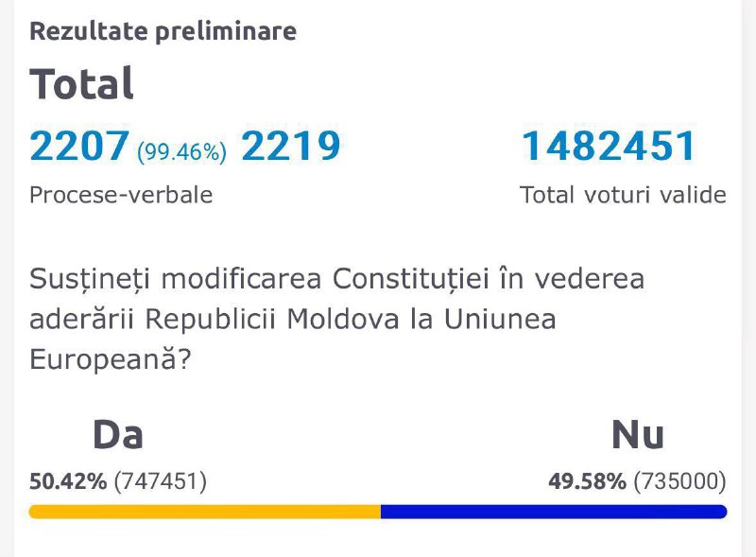
Task: Click the 50.42% Da percentage
Action: point(68,481)
